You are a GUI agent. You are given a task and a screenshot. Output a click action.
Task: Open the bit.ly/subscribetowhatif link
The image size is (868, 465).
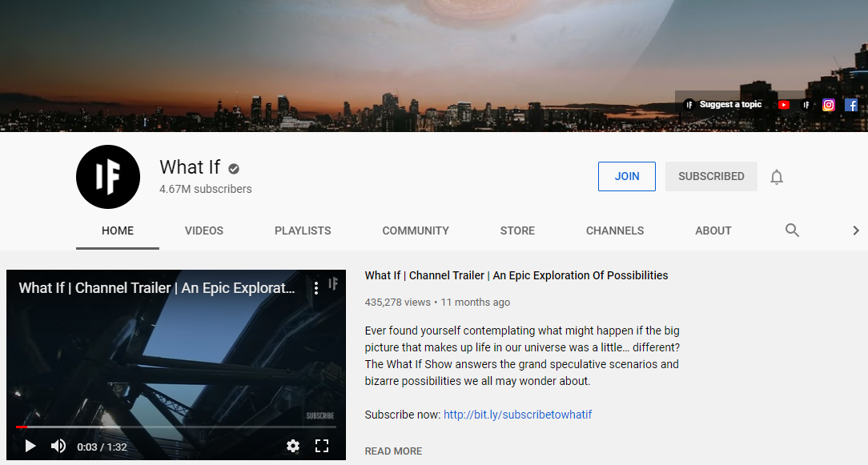(517, 414)
